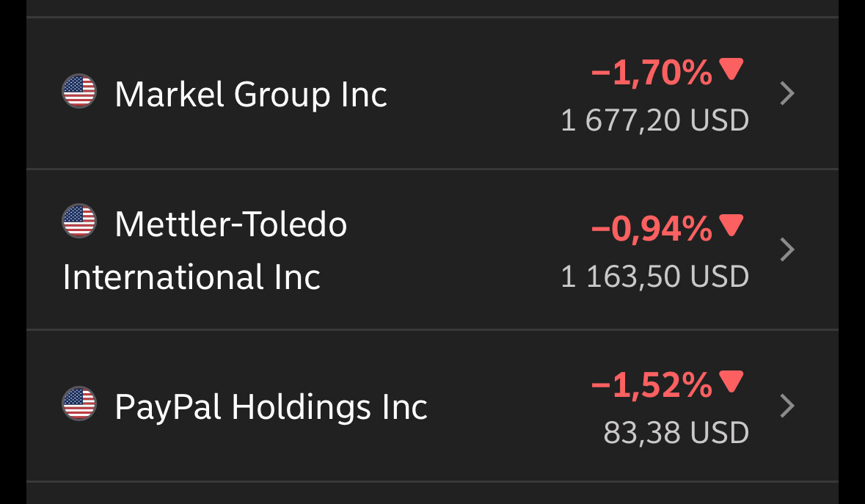The width and height of the screenshot is (865, 504).
Task: Click the 83,38 USD price
Action: click(x=676, y=432)
